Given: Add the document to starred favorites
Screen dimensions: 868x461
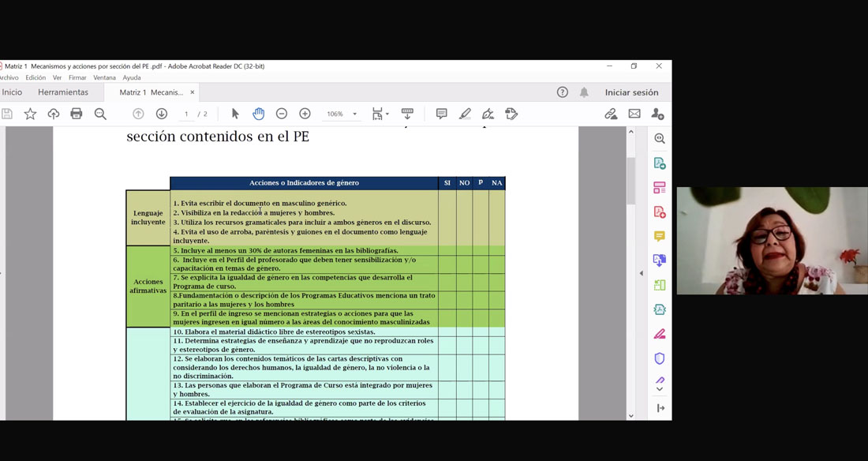Looking at the screenshot, I should tap(30, 114).
